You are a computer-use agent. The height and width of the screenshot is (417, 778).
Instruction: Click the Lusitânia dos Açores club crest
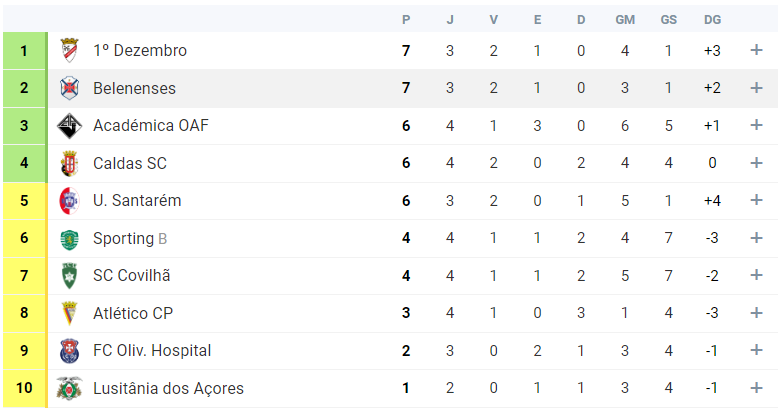[69, 388]
